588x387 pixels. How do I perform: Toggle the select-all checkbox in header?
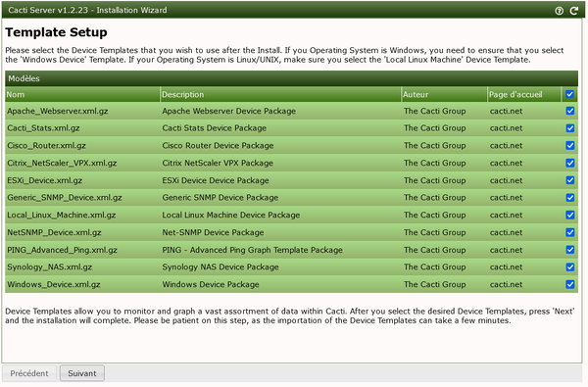tap(570, 94)
